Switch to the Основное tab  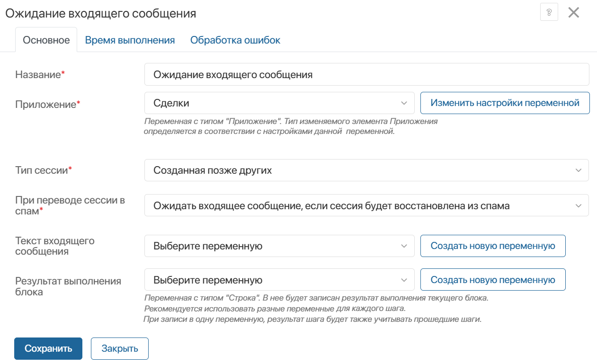click(46, 40)
